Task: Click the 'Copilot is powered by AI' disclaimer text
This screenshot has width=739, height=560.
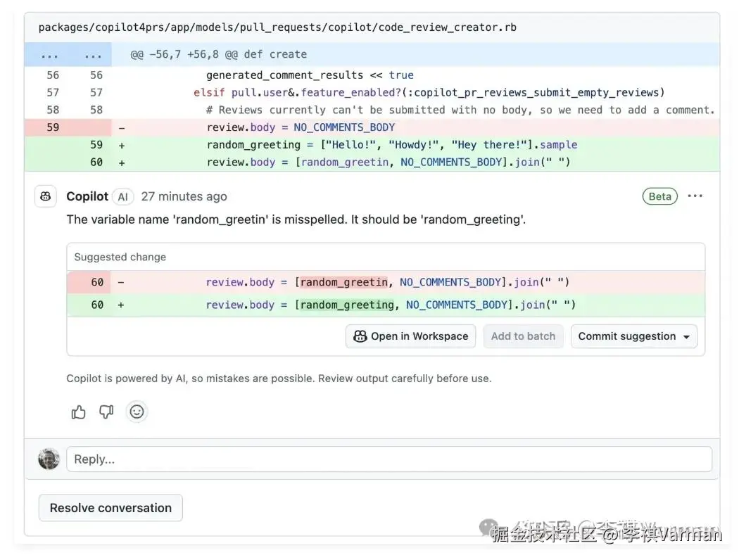Action: 279,378
